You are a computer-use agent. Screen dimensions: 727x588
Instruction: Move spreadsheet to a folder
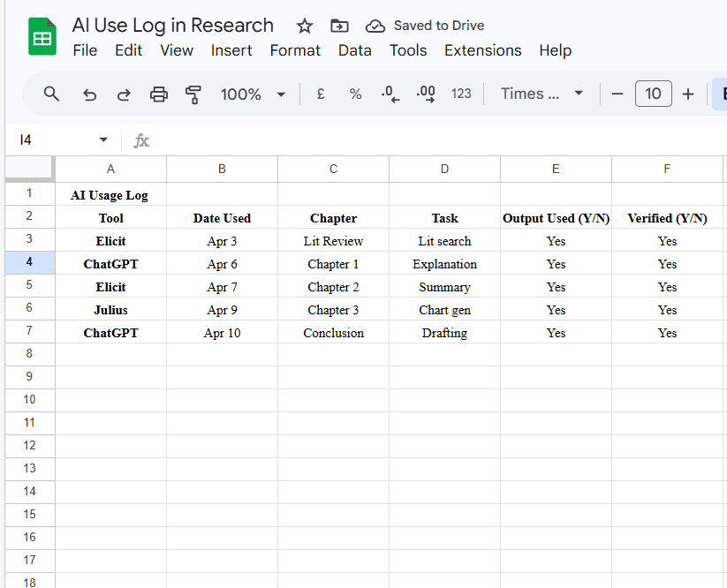(339, 26)
